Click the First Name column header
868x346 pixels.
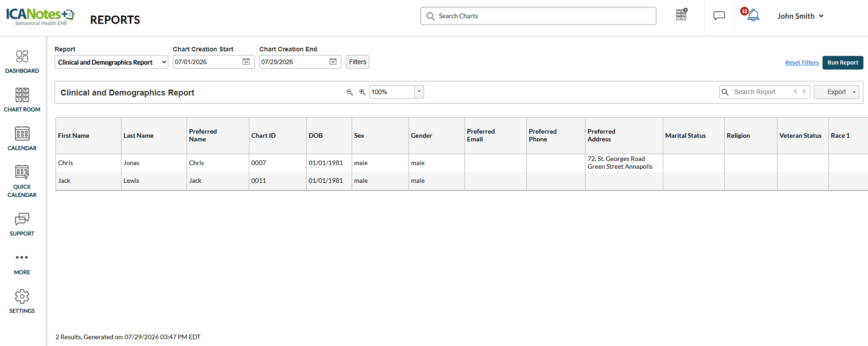click(x=88, y=135)
